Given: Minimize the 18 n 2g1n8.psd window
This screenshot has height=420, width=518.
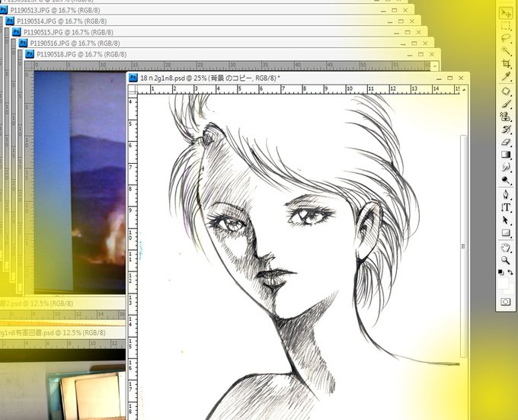Looking at the screenshot, I should pyautogui.click(x=439, y=79).
